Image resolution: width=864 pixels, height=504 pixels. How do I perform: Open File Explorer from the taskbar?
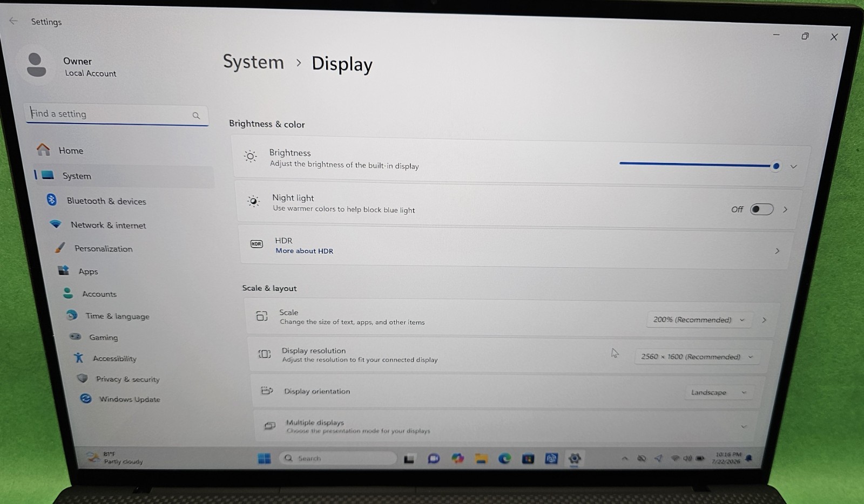pyautogui.click(x=481, y=459)
